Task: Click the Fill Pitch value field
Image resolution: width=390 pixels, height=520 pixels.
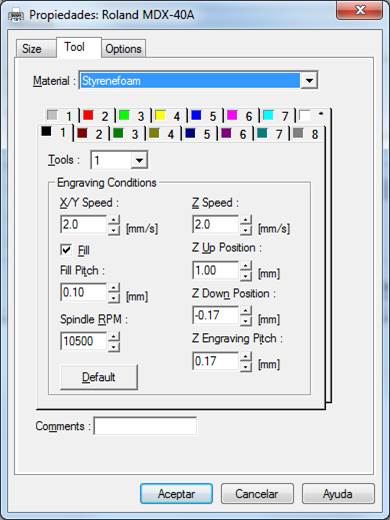Action: pos(83,292)
